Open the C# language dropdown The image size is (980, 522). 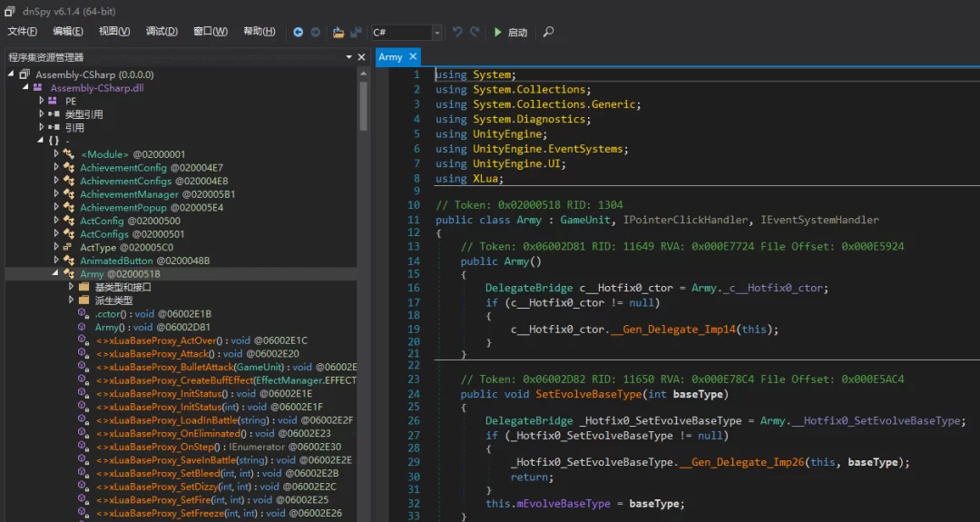click(x=436, y=33)
